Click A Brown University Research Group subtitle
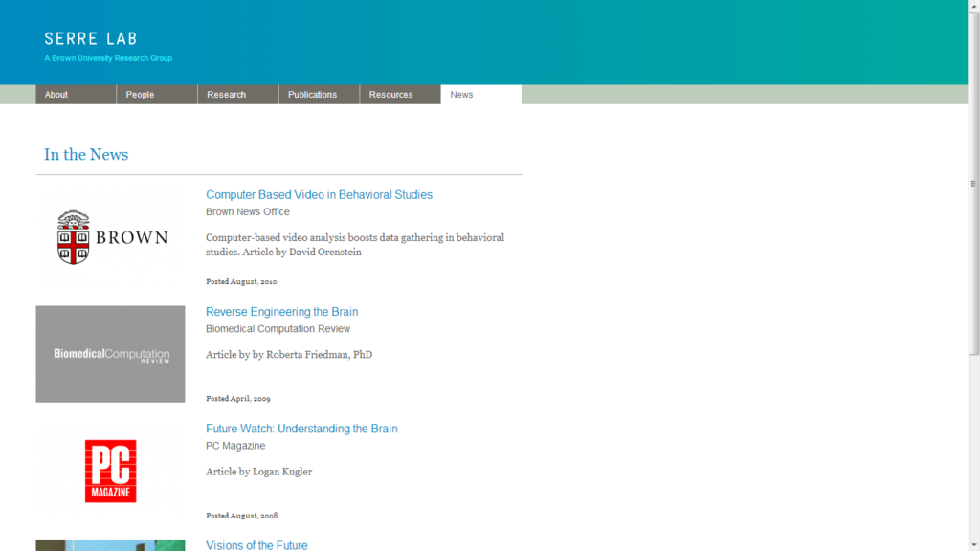The height and width of the screenshot is (551, 980). click(x=108, y=58)
